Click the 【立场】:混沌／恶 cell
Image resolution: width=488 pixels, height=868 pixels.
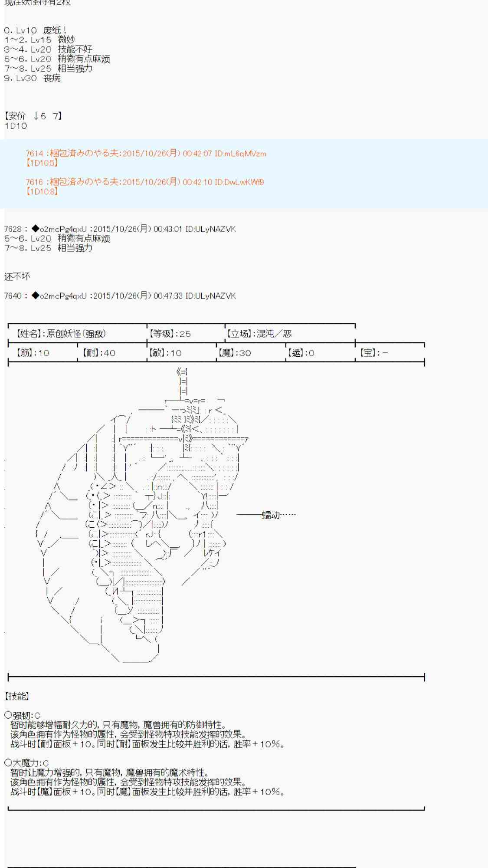(x=259, y=334)
